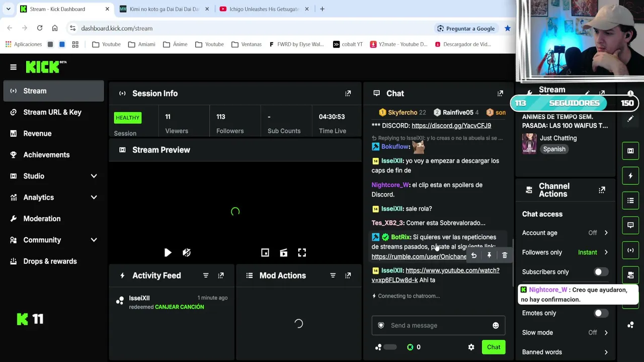Image resolution: width=644 pixels, height=362 pixels.
Task: Click Nightcore_W username in chat message
Action: [x=390, y=185]
